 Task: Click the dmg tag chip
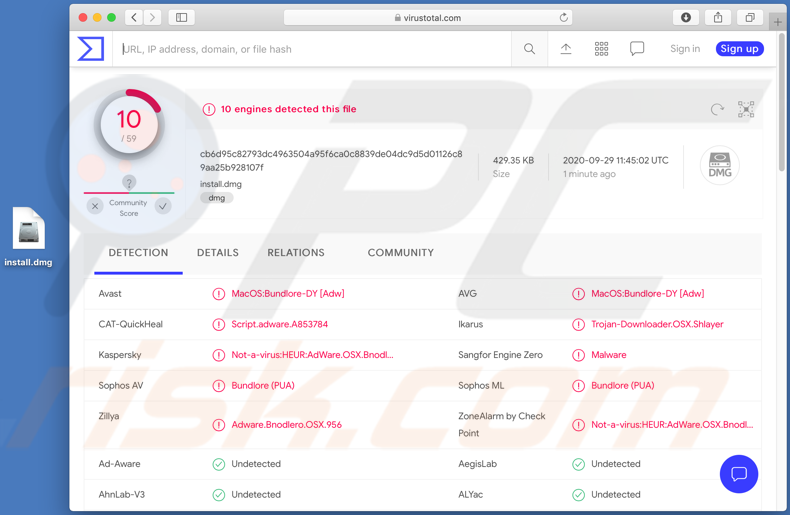pyautogui.click(x=217, y=198)
